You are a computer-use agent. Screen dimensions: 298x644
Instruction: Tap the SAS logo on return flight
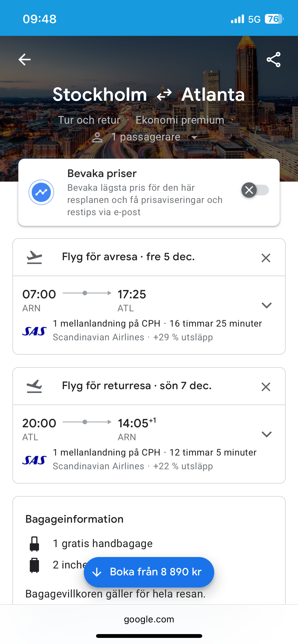click(34, 460)
